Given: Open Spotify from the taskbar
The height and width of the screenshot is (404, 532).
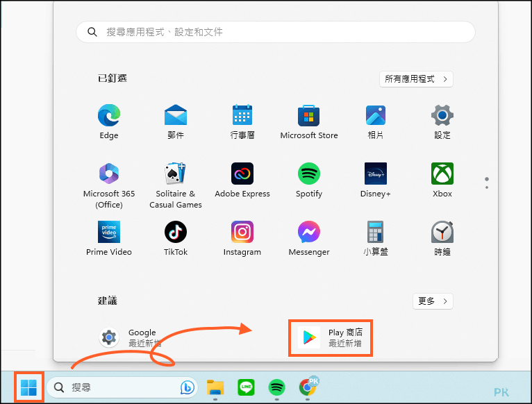Looking at the screenshot, I should click(276, 387).
